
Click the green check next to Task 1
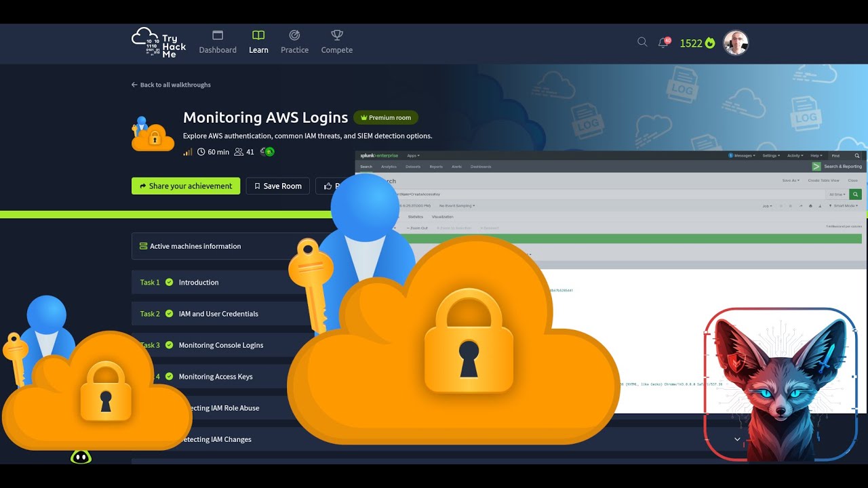[x=169, y=282]
